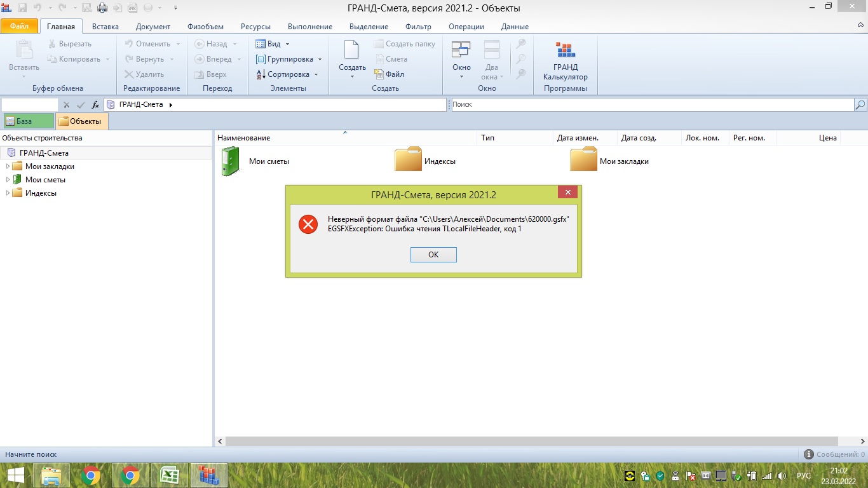
Task: Switch to the База tab
Action: point(28,121)
